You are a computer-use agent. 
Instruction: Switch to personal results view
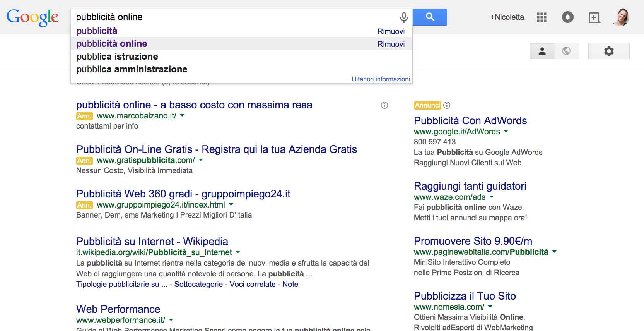pyautogui.click(x=542, y=51)
